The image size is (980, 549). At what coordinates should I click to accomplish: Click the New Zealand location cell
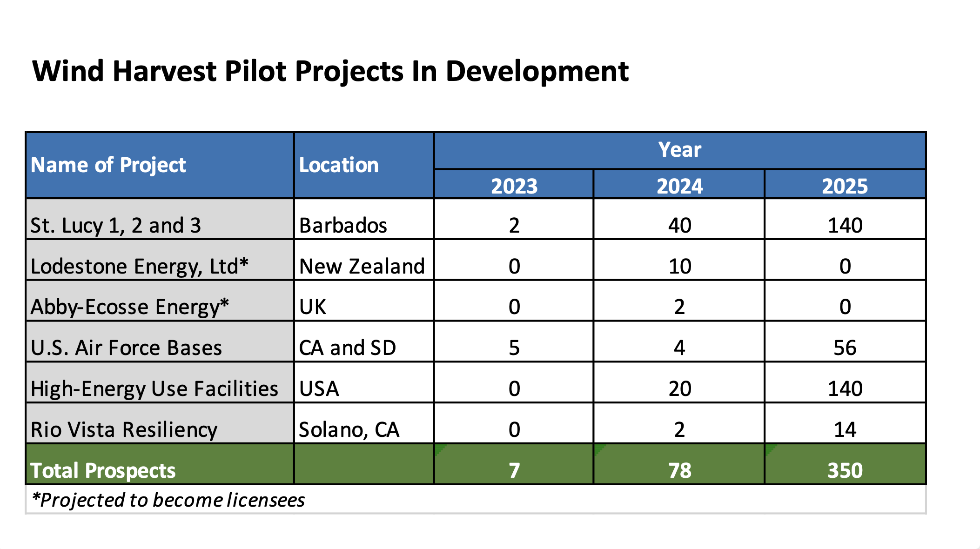click(362, 266)
